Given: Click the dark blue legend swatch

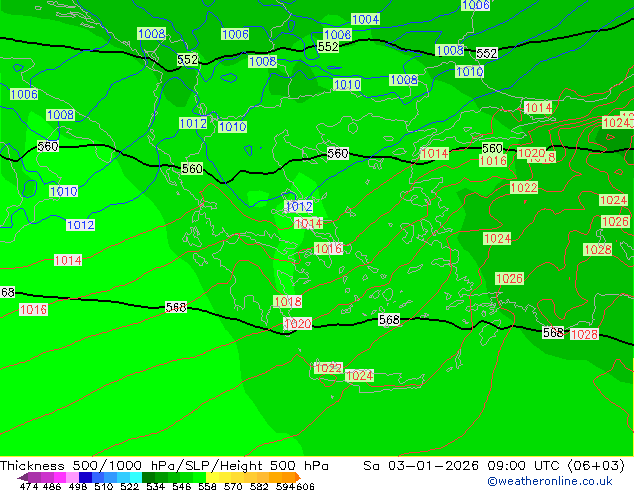Looking at the screenshot, I should coord(85,477).
